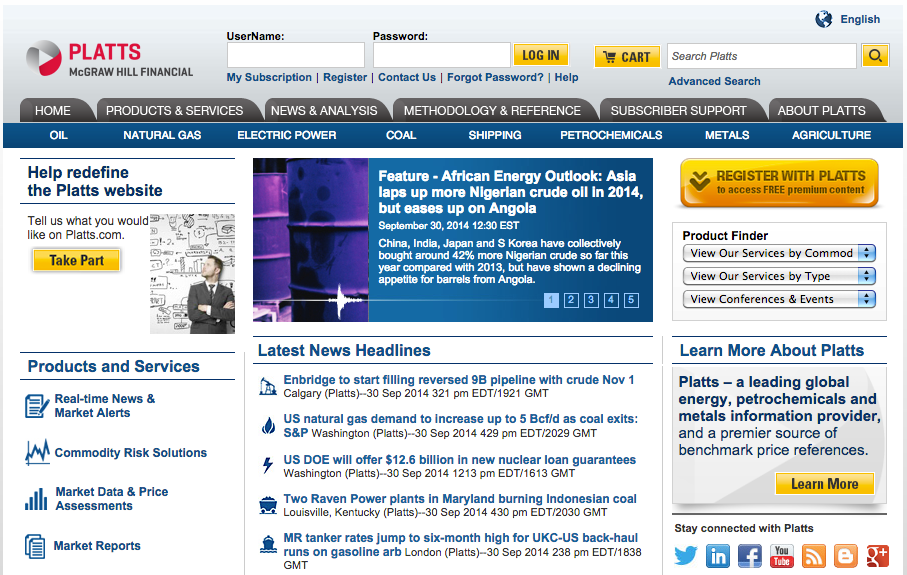The height and width of the screenshot is (575, 907).
Task: Open Google Plus social icon
Action: [877, 556]
